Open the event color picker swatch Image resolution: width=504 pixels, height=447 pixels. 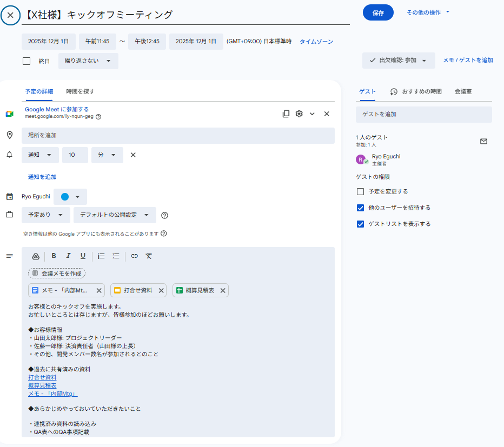[70, 197]
